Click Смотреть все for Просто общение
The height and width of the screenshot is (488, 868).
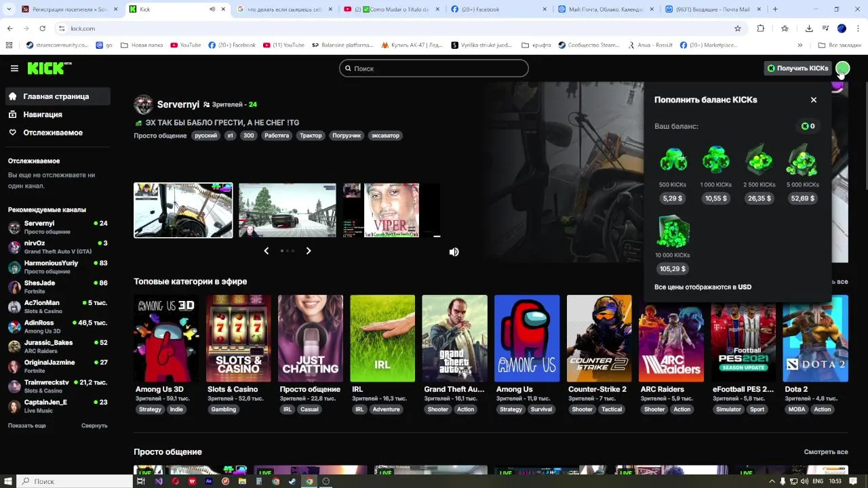tap(826, 452)
